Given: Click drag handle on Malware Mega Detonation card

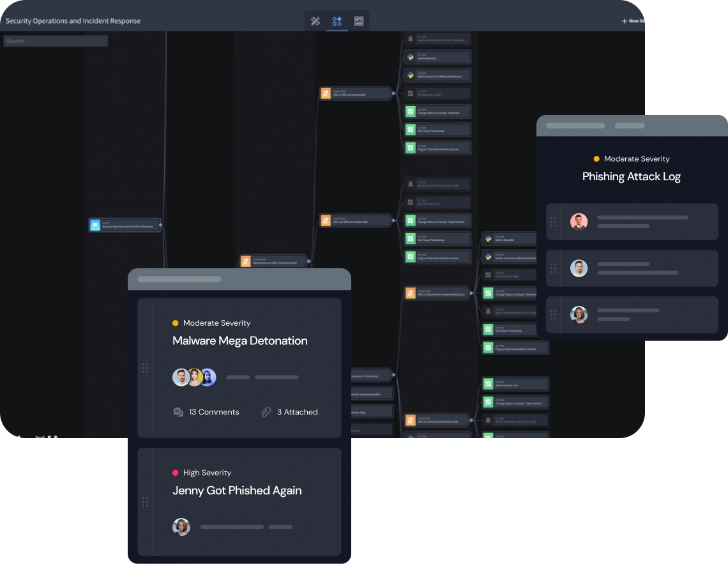Looking at the screenshot, I should 145,368.
